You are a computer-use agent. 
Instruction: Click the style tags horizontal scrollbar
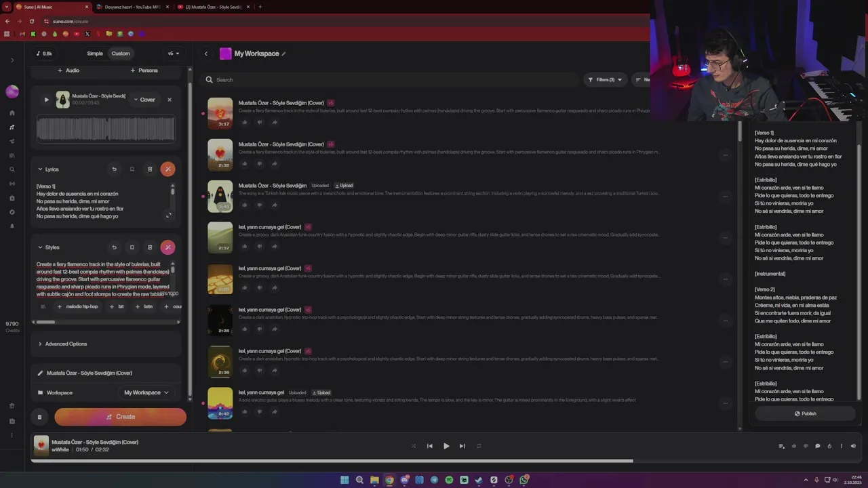(45, 322)
